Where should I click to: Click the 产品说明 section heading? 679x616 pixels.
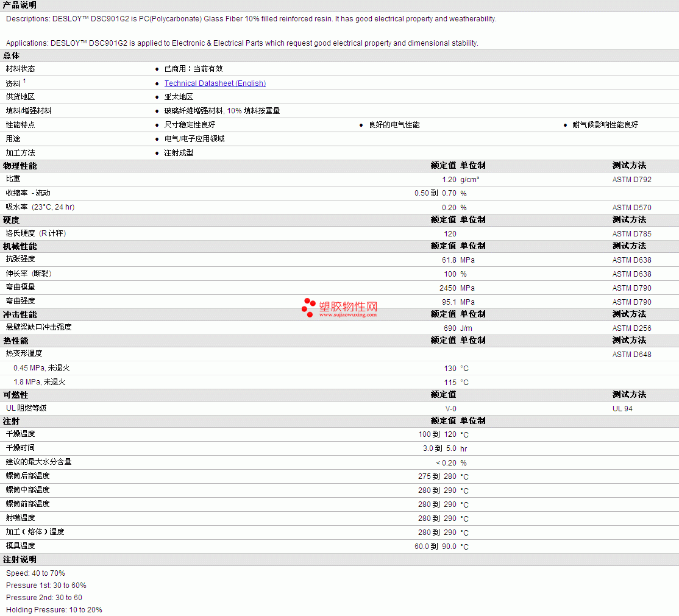(x=20, y=5)
